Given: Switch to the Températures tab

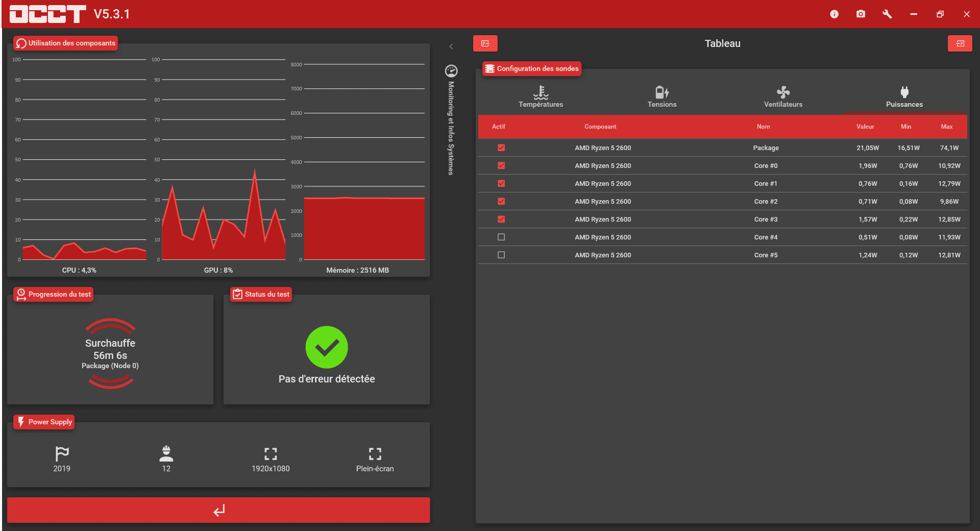Looking at the screenshot, I should pos(541,97).
